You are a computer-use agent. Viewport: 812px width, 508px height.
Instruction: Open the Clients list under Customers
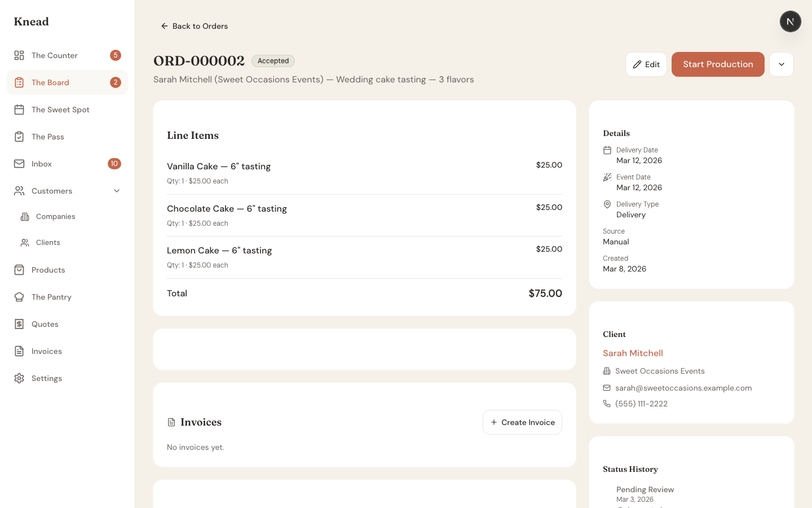coord(49,242)
